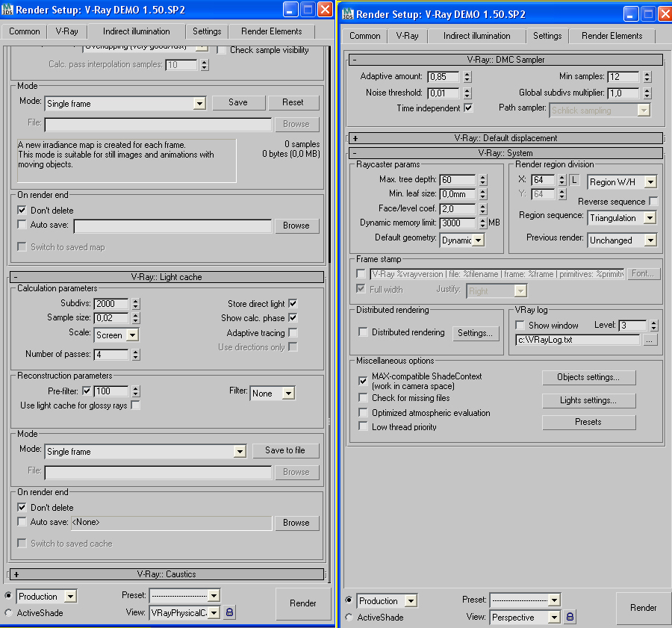
Task: Switch to V-Ray tab in left window
Action: click(67, 31)
